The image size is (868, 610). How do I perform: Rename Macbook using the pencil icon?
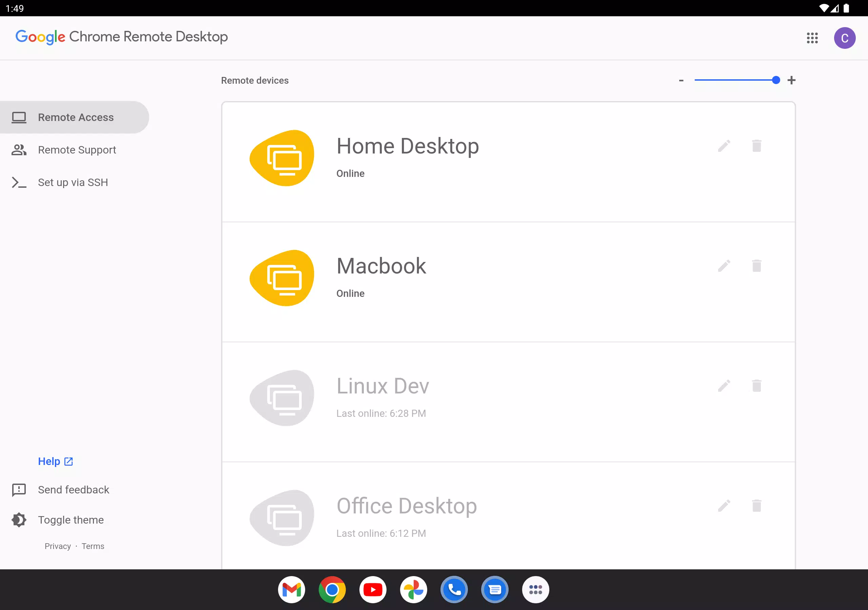(724, 266)
